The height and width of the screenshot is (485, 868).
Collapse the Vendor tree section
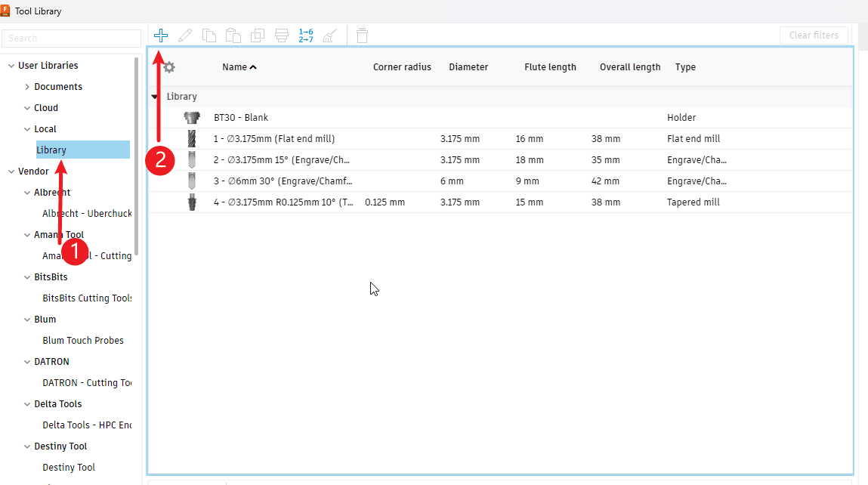(11, 171)
